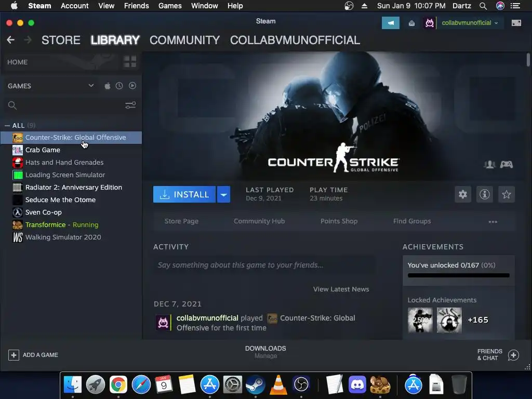
Task: Open VLC cone icon in Dock
Action: click(x=278, y=384)
